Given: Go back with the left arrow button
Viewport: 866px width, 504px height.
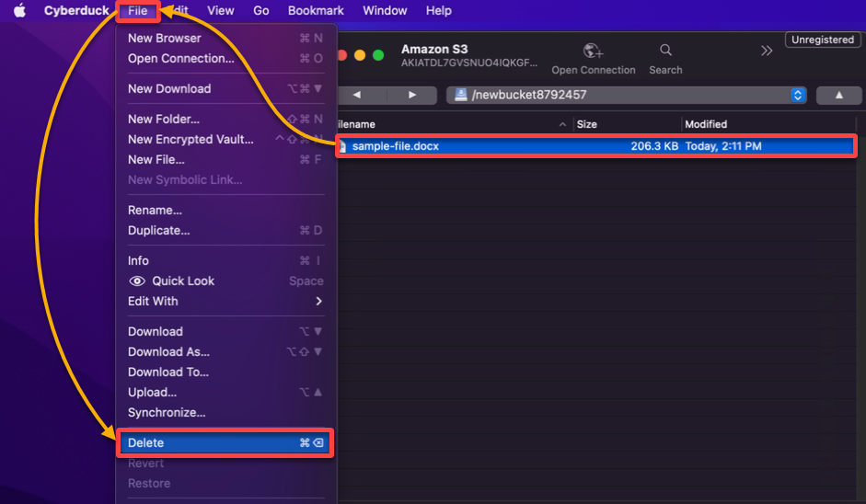Looking at the screenshot, I should [357, 95].
